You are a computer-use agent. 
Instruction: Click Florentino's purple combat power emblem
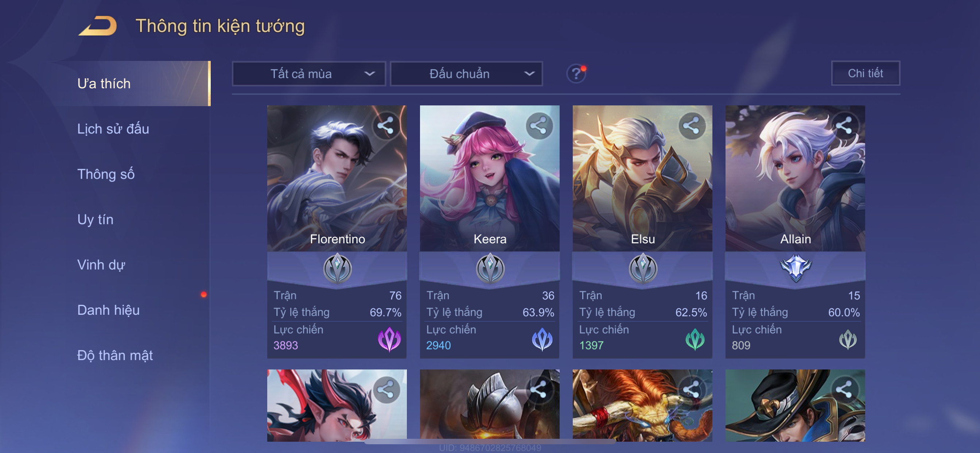pyautogui.click(x=389, y=339)
